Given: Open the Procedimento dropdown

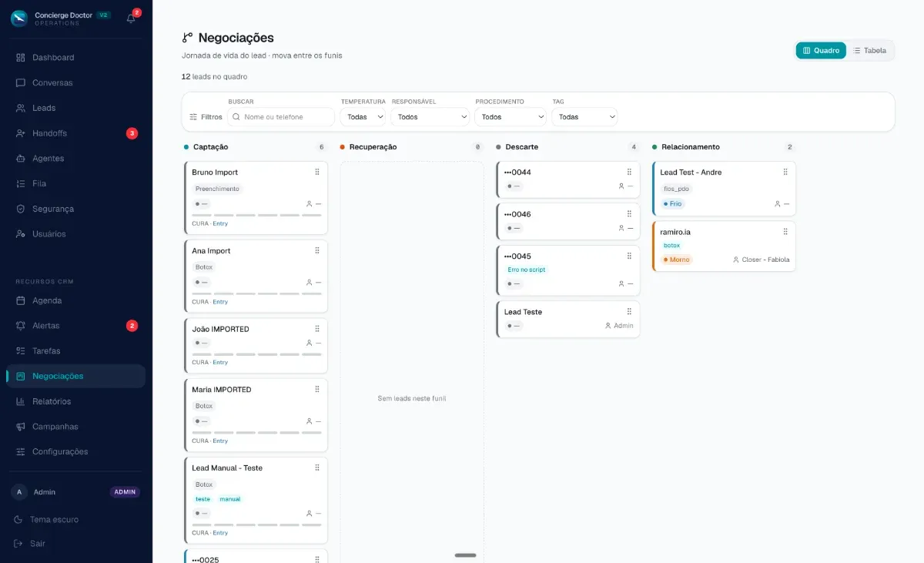Looking at the screenshot, I should click(x=511, y=117).
